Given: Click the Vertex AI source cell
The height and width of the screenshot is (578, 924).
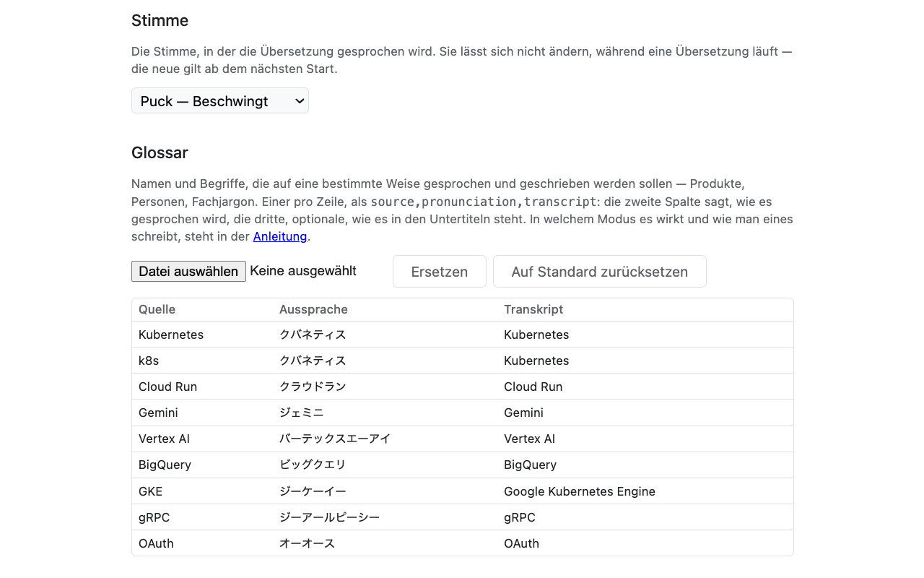Looking at the screenshot, I should 202,439.
